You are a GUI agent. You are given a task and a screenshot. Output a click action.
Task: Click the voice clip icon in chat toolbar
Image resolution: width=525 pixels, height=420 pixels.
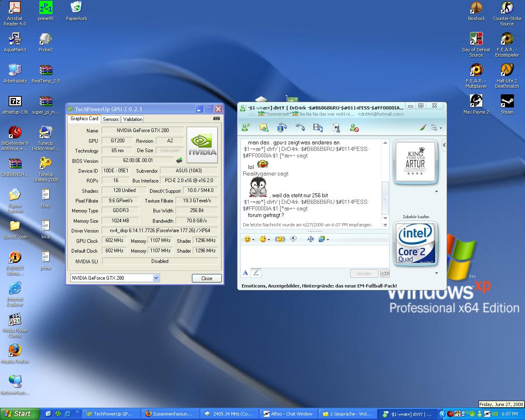(x=293, y=239)
